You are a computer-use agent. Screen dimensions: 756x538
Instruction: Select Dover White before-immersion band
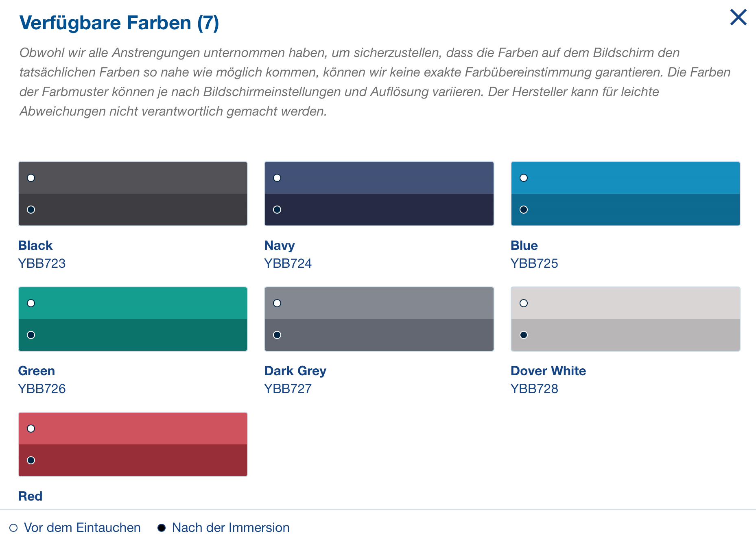point(625,303)
